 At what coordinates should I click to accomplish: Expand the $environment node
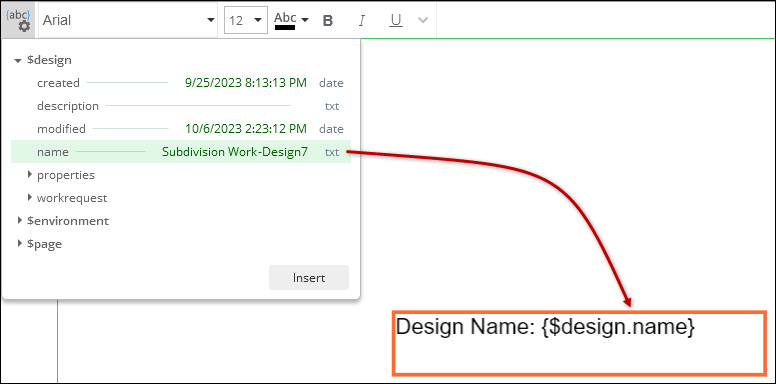click(20, 220)
